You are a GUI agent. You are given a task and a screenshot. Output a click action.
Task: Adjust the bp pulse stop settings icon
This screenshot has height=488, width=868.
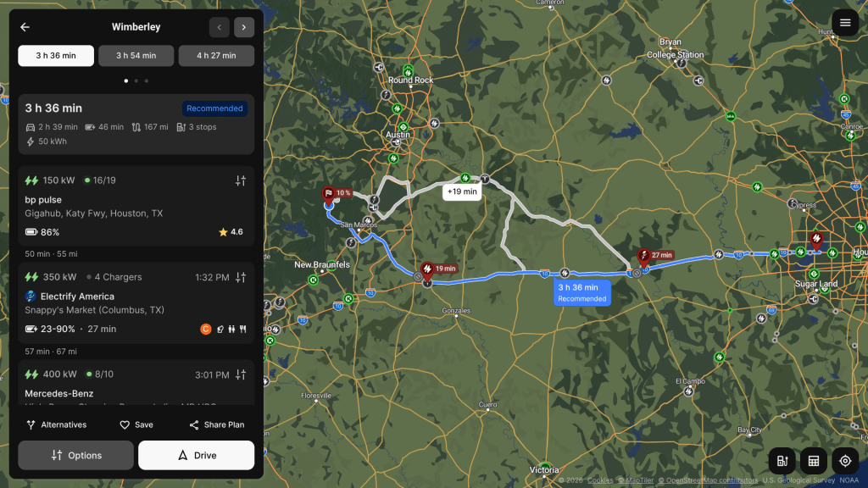pos(241,180)
